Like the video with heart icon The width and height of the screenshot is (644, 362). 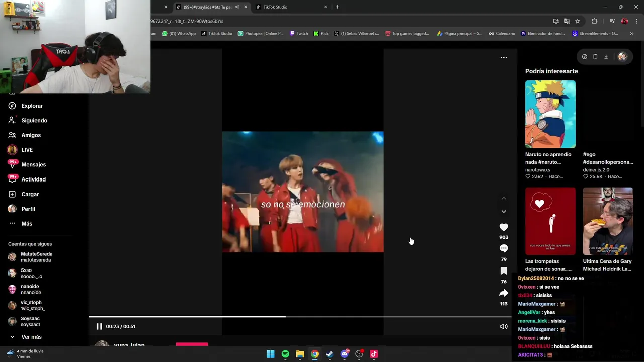(504, 227)
